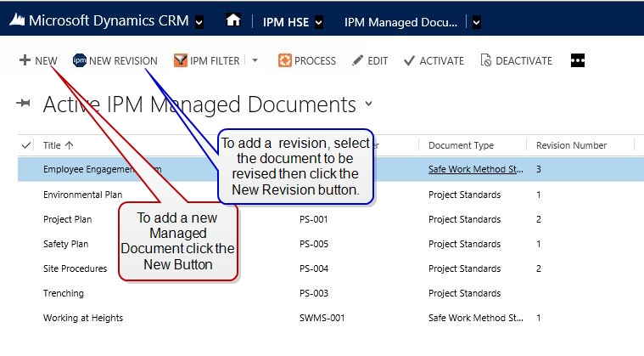Expand the IPM Filter dropdown arrow
Screen dimensions: 644x356
pyautogui.click(x=255, y=60)
